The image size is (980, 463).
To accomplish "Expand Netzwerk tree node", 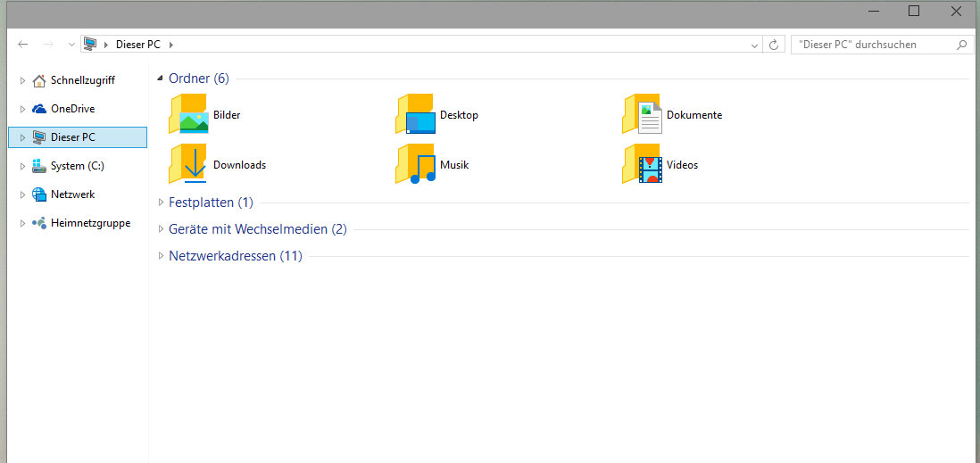I will (22, 194).
